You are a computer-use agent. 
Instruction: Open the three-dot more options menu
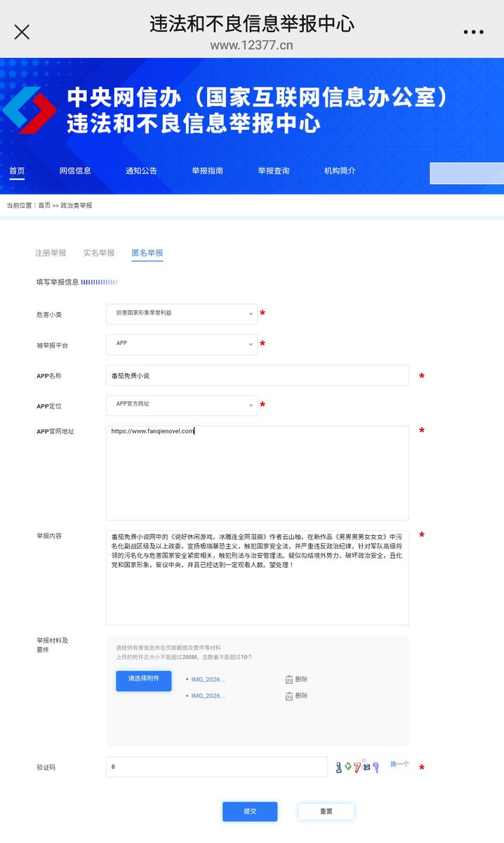(473, 32)
